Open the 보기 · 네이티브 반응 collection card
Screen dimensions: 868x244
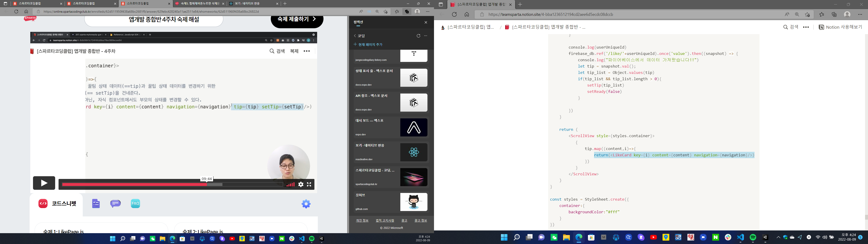coord(391,152)
